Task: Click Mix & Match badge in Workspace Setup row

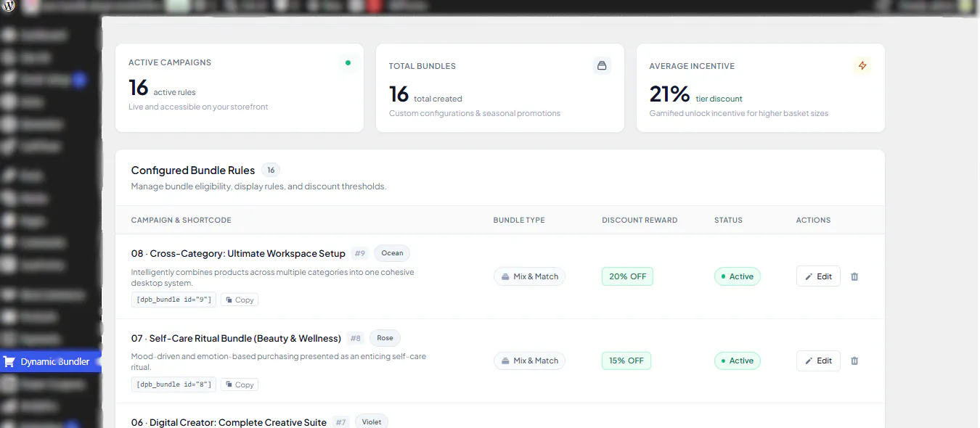Action: point(529,276)
